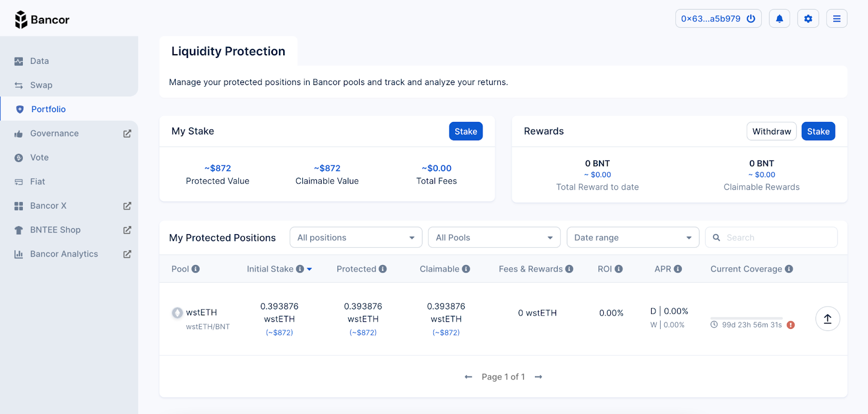Open settings gear icon
The height and width of the screenshot is (414, 868).
[x=808, y=18]
